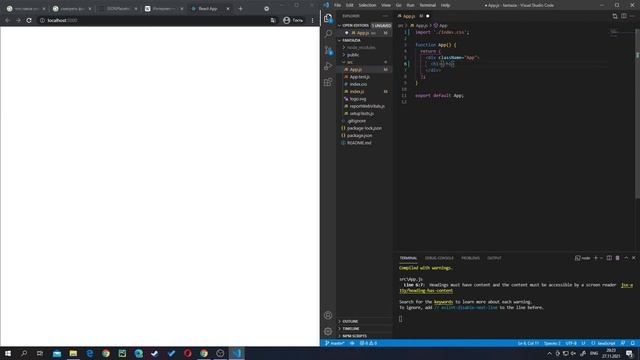Open the Accounts menu in activity bar
The height and width of the screenshot is (360, 640).
328,315
